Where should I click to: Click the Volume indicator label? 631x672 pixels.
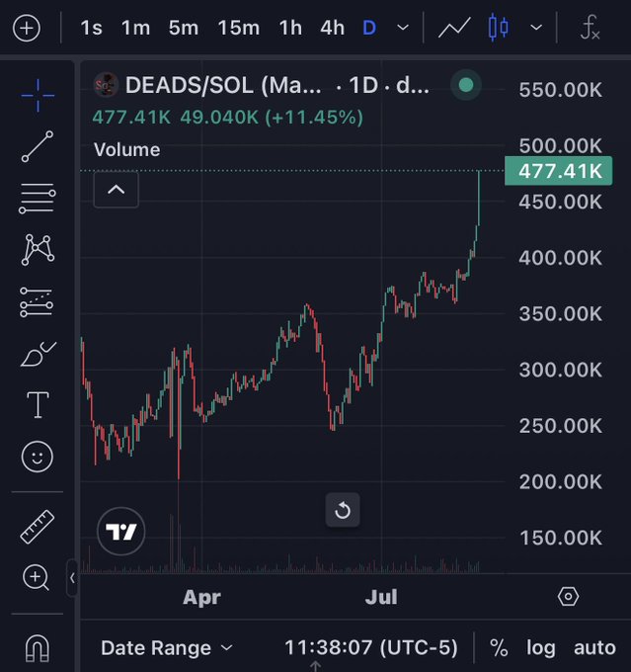[126, 150]
